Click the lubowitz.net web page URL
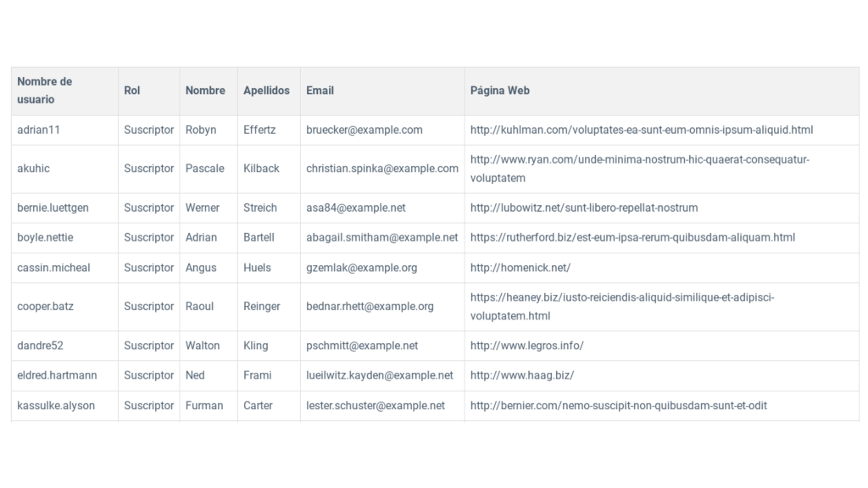868x488 pixels. point(584,208)
